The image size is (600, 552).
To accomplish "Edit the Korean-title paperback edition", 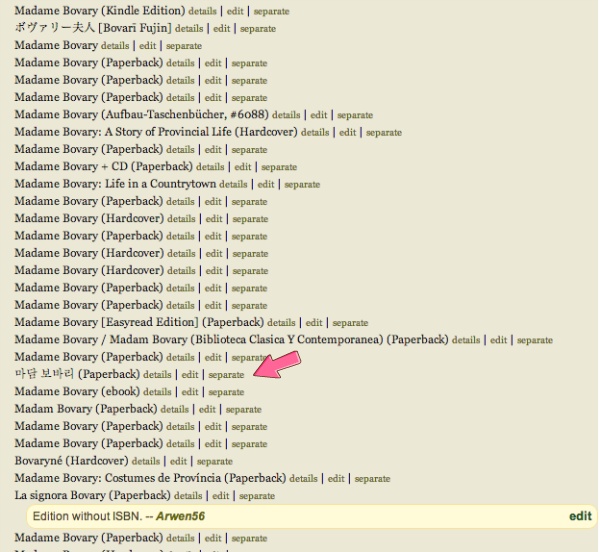I will coord(190,375).
